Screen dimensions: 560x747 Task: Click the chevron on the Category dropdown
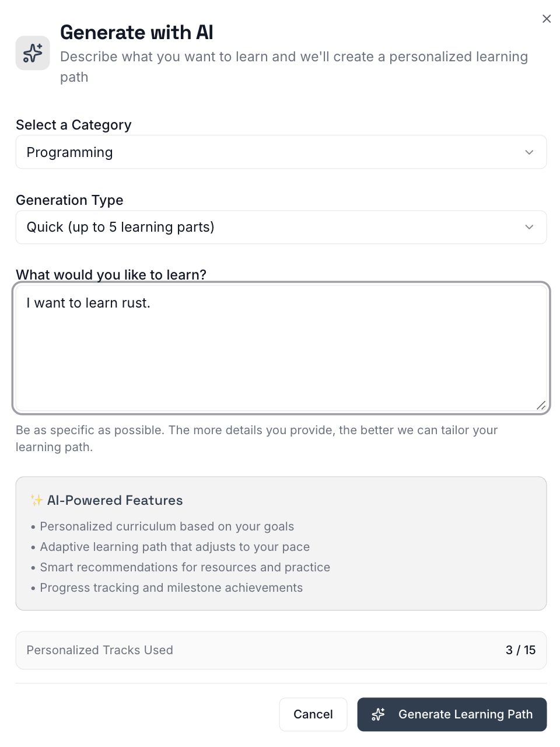pyautogui.click(x=529, y=152)
